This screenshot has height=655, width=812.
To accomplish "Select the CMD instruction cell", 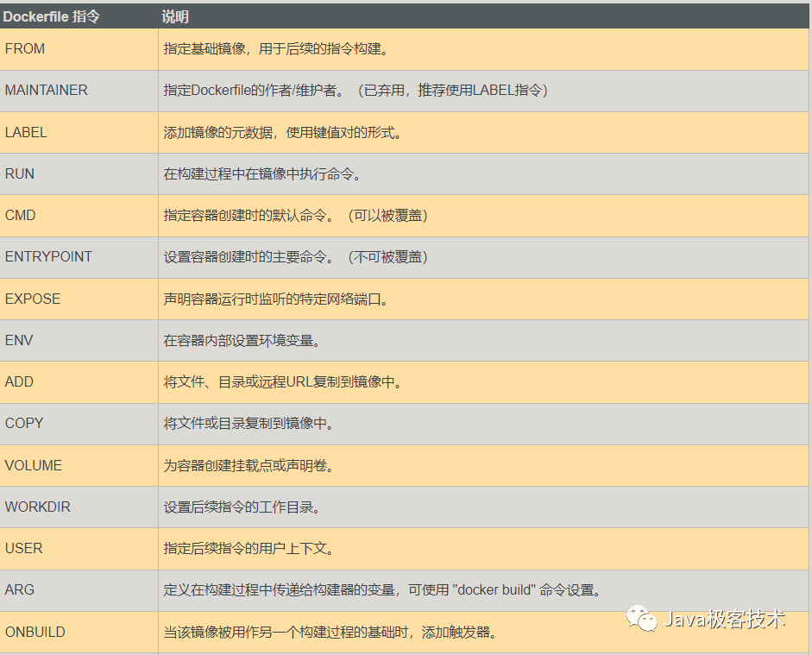I will pyautogui.click(x=79, y=216).
